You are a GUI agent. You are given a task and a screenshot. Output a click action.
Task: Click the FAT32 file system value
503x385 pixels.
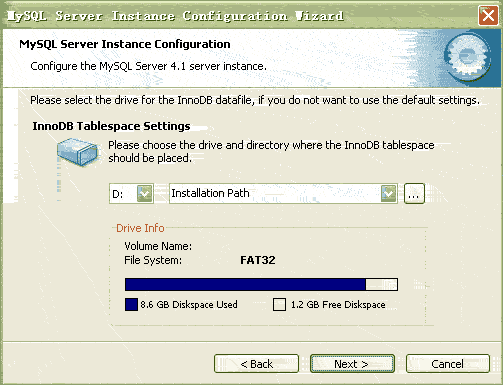[258, 260]
